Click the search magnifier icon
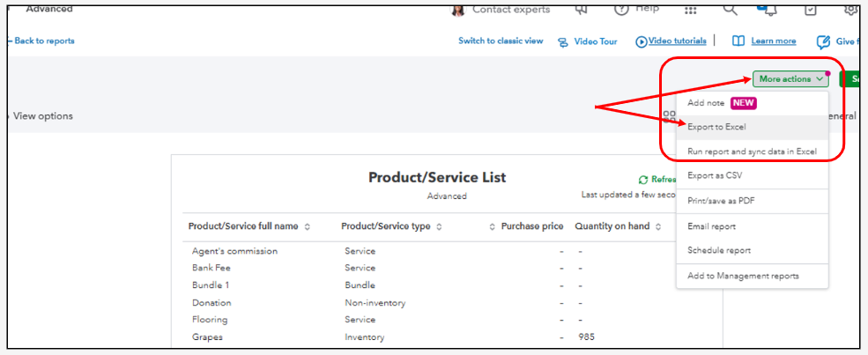Viewport: 868px width, 355px height. (730, 9)
